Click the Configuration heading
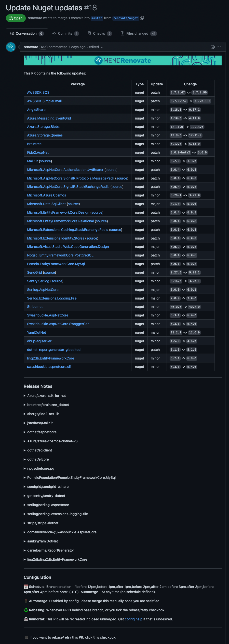This screenshot has height=644, width=229. 37,577
